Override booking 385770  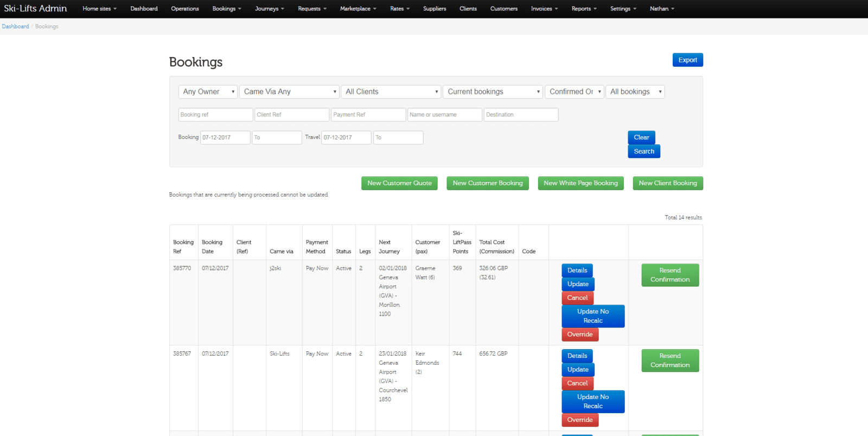coord(580,334)
